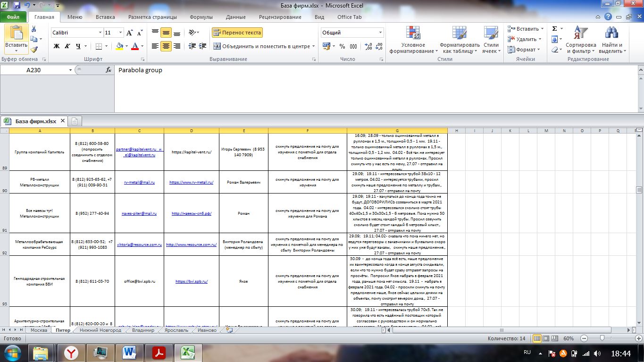Open the Файл tab
Viewport: 644px width, 362px height.
point(14,17)
